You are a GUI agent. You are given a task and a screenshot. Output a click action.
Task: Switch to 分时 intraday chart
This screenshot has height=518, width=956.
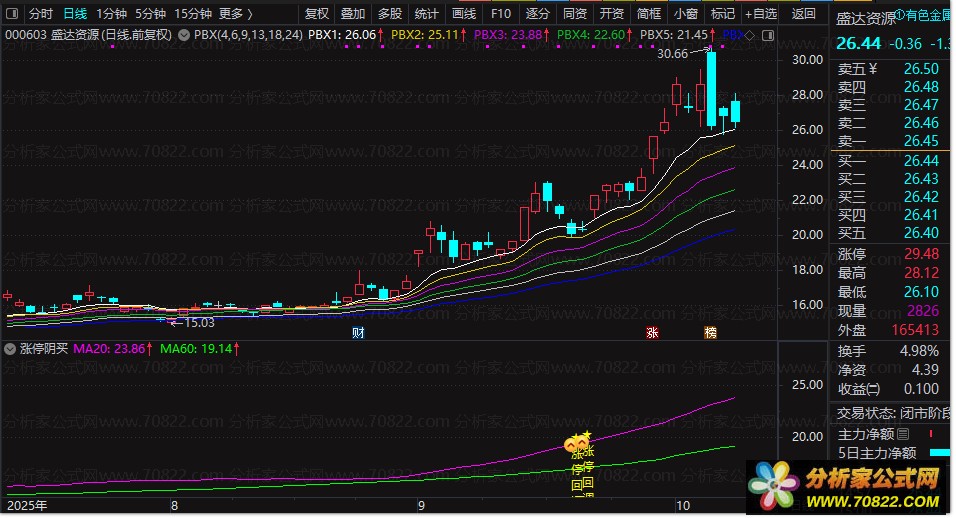[x=41, y=13]
